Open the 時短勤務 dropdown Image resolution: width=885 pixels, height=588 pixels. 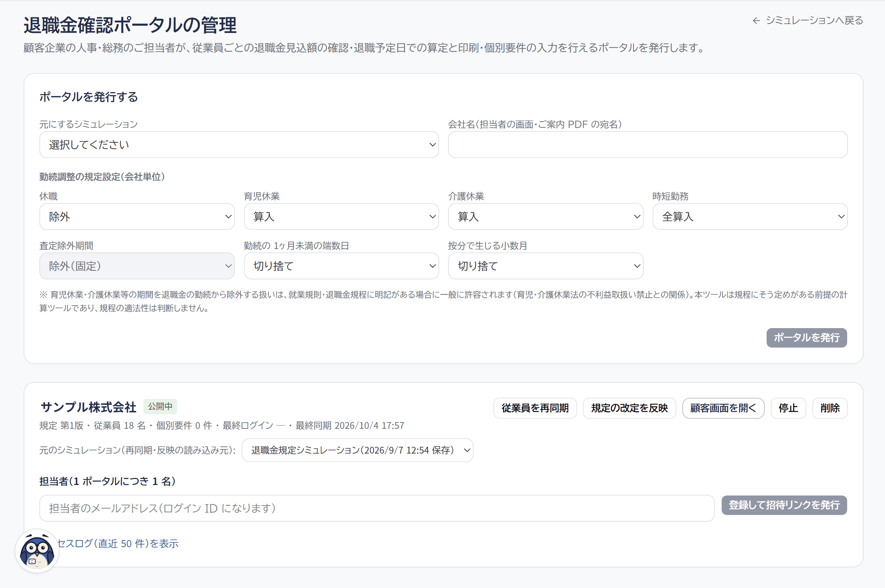coord(750,216)
